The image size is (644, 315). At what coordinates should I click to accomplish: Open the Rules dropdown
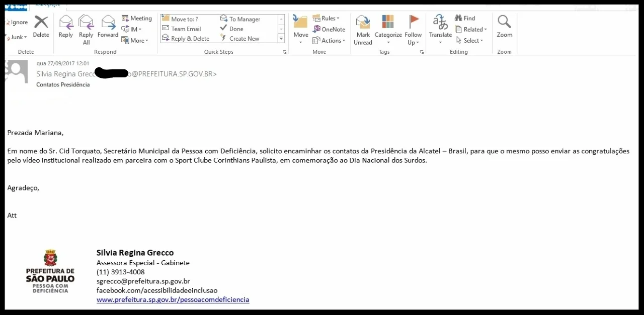pos(326,19)
